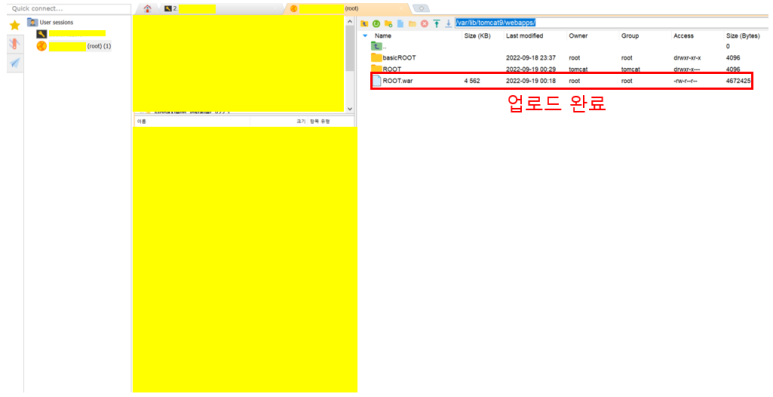Click drwxr-xr-x access value of basicROOT

687,58
